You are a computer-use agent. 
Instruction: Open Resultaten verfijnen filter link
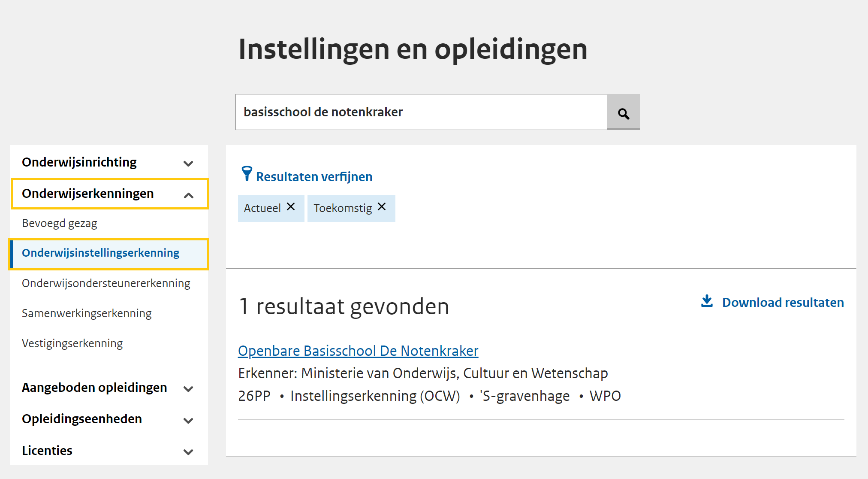click(314, 176)
